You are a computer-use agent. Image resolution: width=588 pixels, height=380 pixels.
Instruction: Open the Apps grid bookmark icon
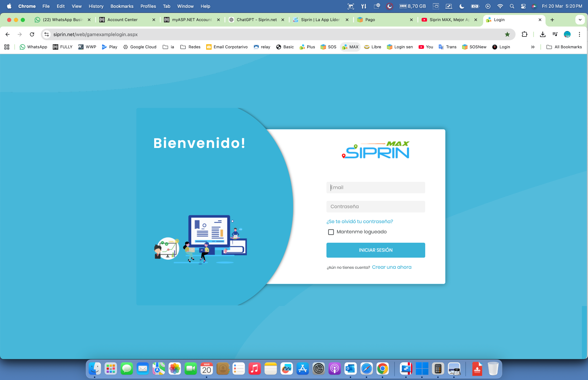click(7, 47)
